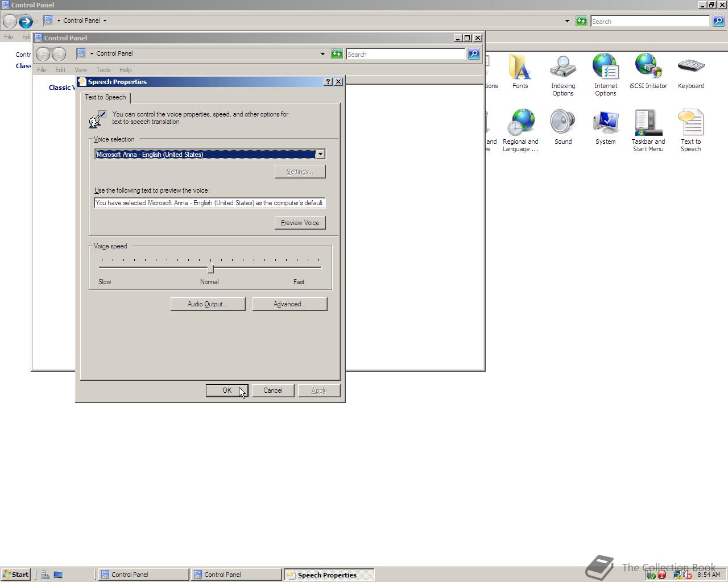Expand the voice selection dropdown arrow
Image resolution: width=728 pixels, height=582 pixels.
320,155
